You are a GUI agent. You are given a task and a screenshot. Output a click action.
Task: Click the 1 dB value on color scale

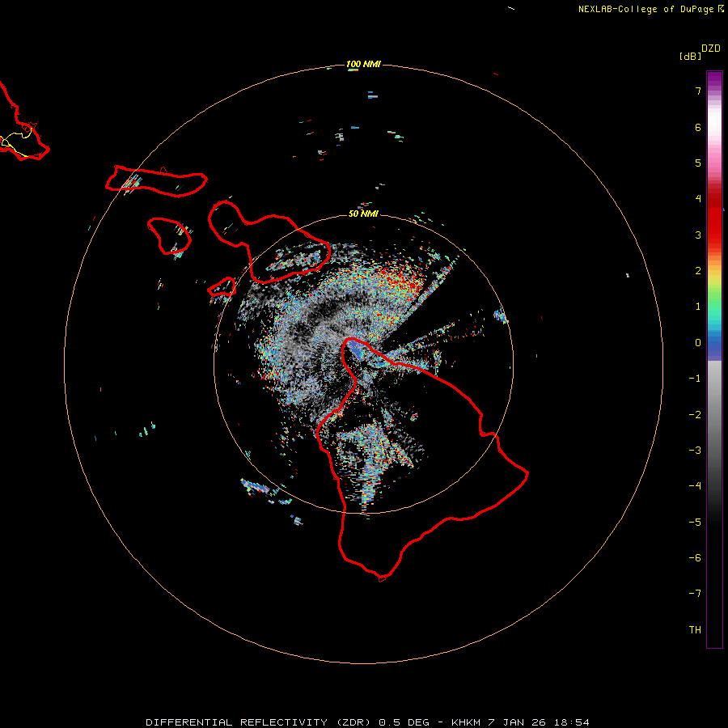tap(698, 307)
